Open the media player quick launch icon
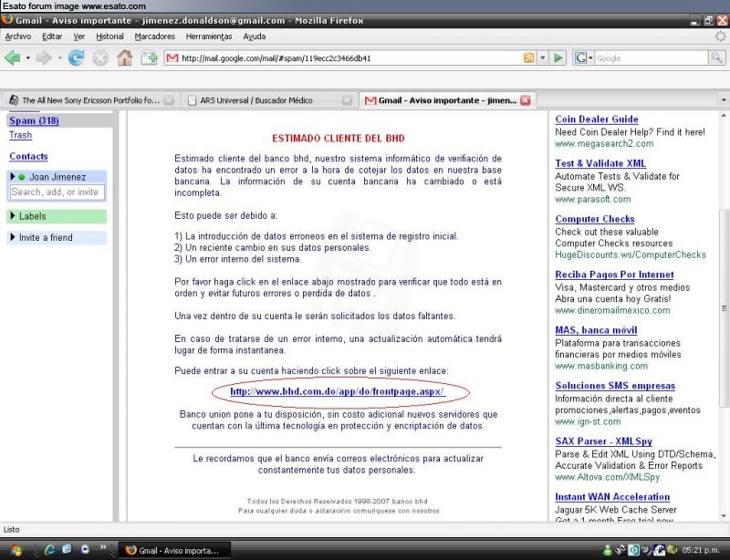 [x=85, y=549]
